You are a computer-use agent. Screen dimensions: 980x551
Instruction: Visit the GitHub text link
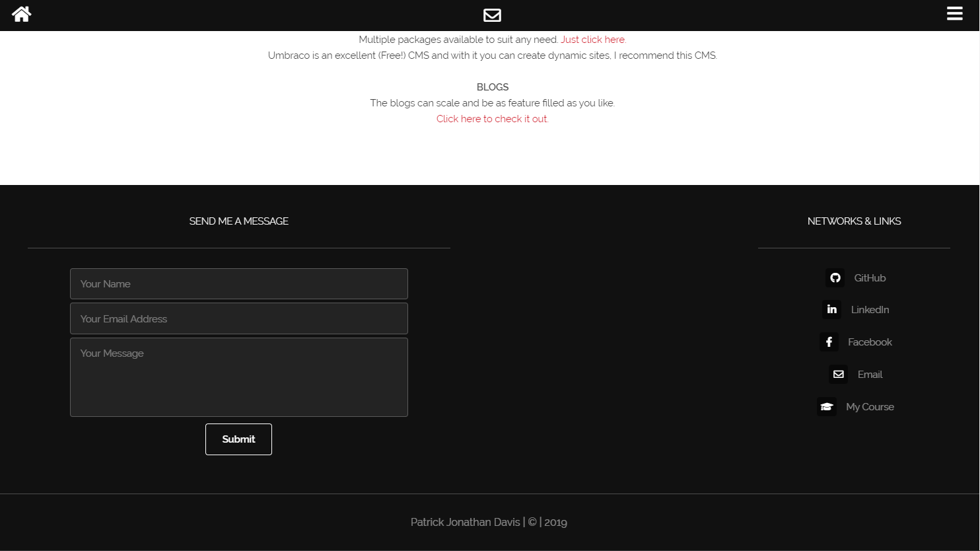tap(869, 277)
